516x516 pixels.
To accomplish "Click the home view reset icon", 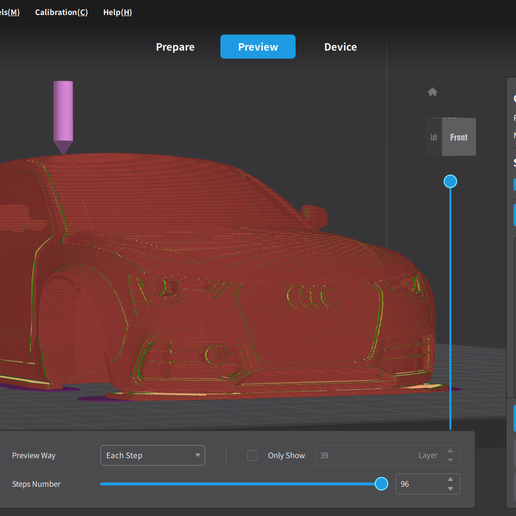I will [x=432, y=92].
